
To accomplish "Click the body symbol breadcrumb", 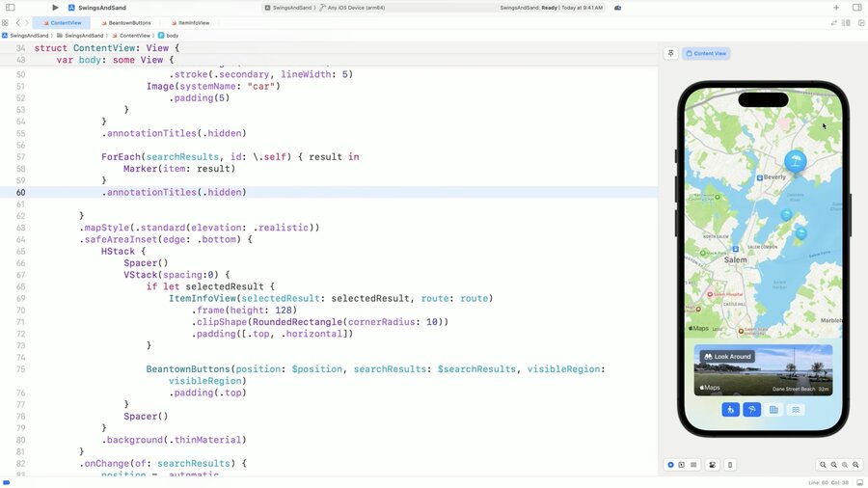I will [168, 36].
